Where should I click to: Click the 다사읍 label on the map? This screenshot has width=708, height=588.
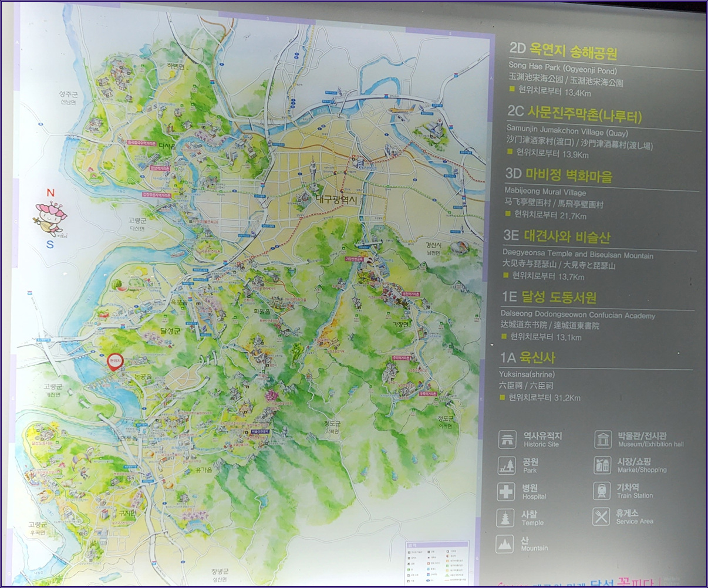167,146
